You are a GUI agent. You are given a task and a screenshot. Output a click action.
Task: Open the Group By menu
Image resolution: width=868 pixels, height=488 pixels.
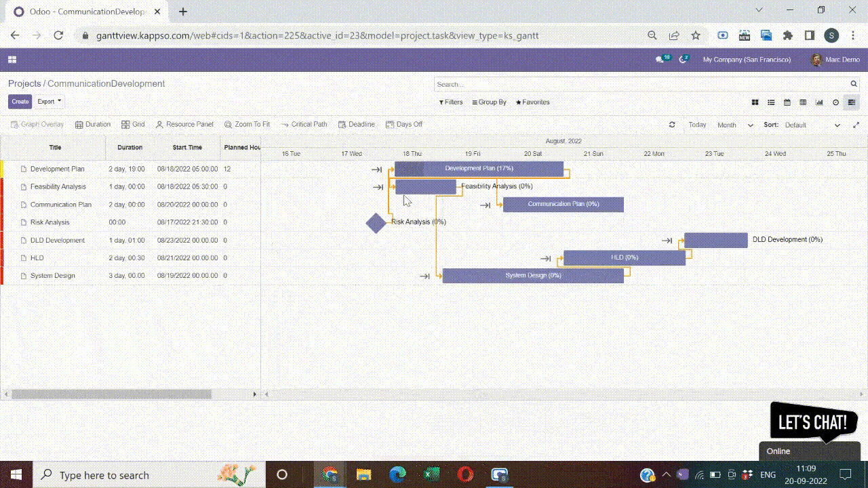point(489,102)
